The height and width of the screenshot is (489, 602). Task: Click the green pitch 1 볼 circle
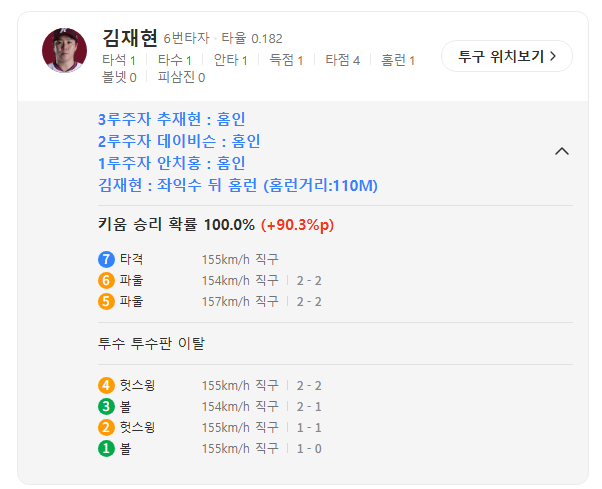pos(106,448)
